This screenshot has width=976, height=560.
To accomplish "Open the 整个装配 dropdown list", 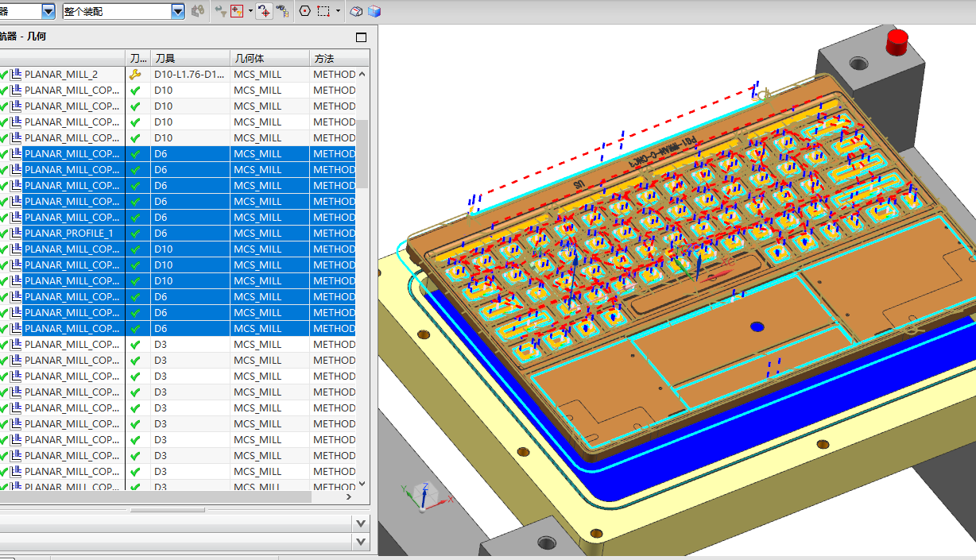I will 178,11.
